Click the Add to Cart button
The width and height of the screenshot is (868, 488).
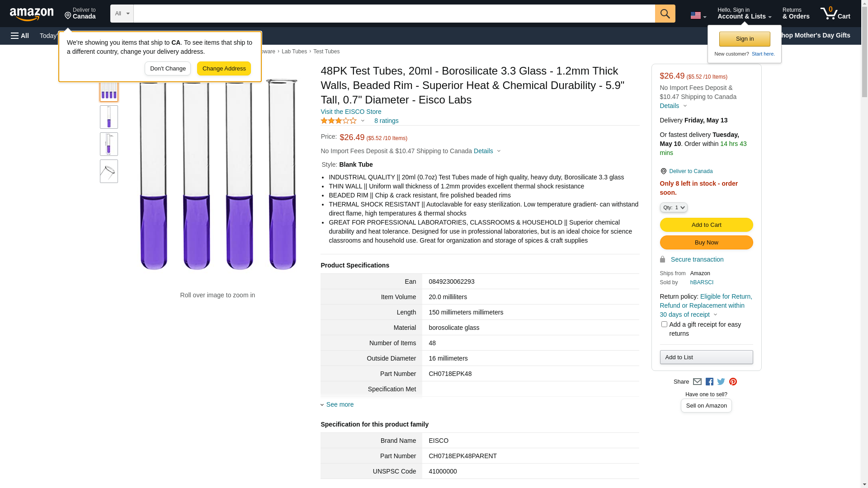pyautogui.click(x=706, y=225)
